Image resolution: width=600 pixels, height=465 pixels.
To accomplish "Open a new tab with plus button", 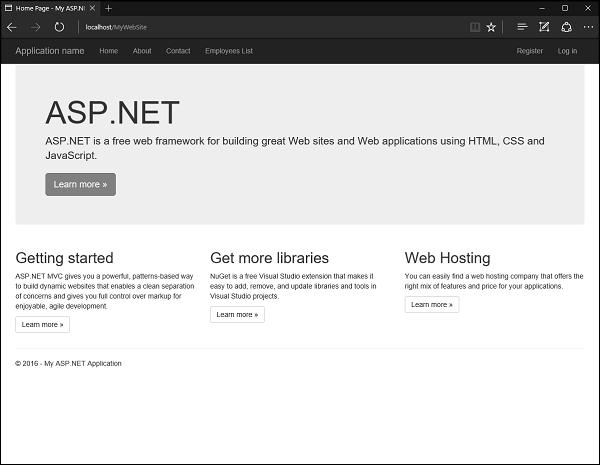I will point(108,8).
